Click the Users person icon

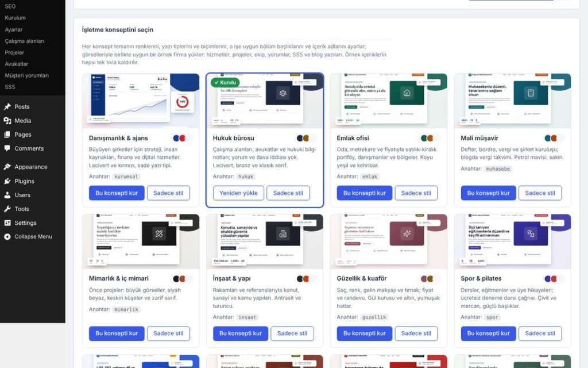click(7, 195)
